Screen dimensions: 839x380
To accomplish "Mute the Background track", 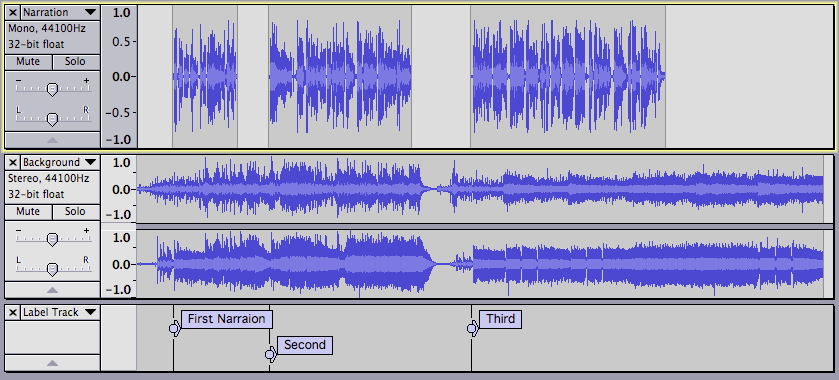I will pos(29,212).
